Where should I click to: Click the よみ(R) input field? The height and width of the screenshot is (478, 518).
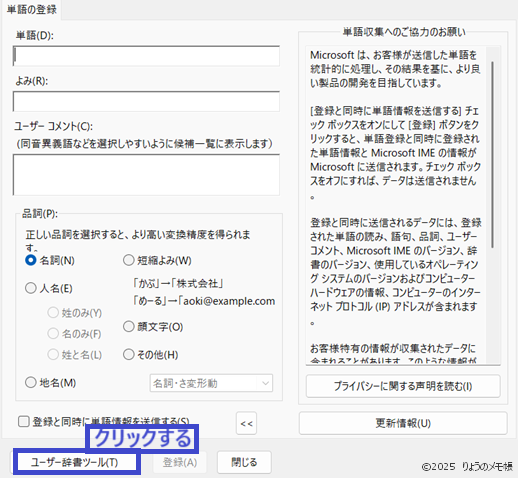[x=146, y=101]
